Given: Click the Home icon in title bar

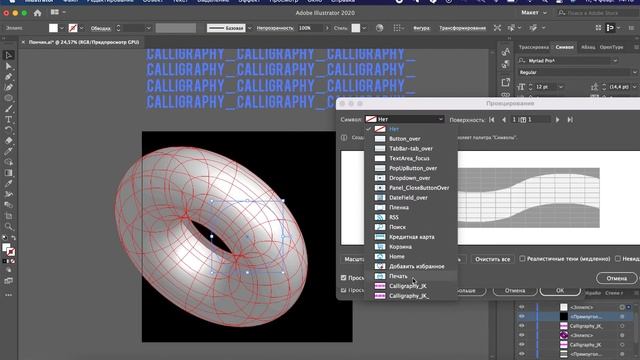Looking at the screenshot, I should point(38,13).
